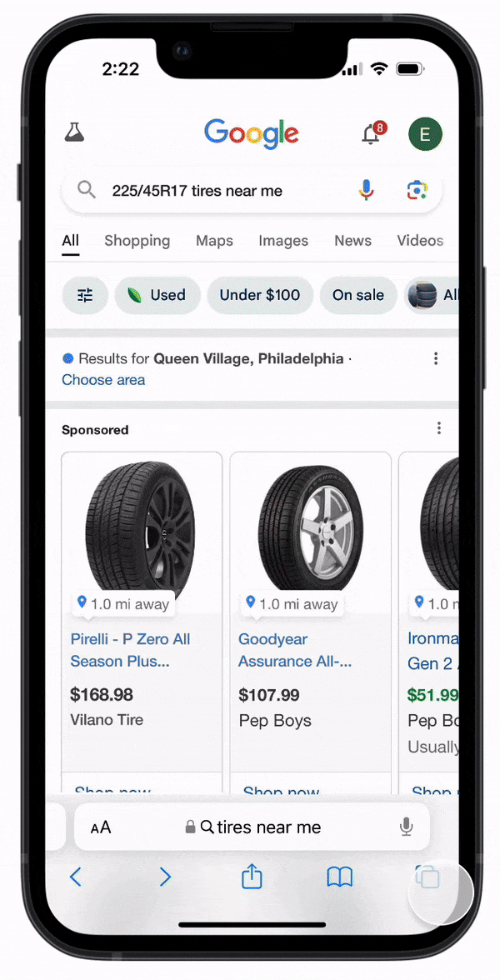Open Google Labs flask icon

(x=74, y=132)
